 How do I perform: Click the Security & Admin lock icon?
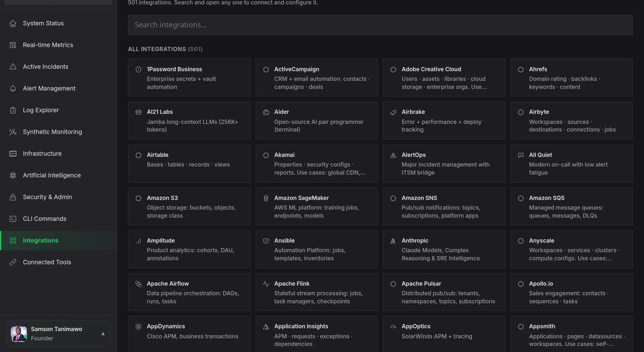(13, 197)
